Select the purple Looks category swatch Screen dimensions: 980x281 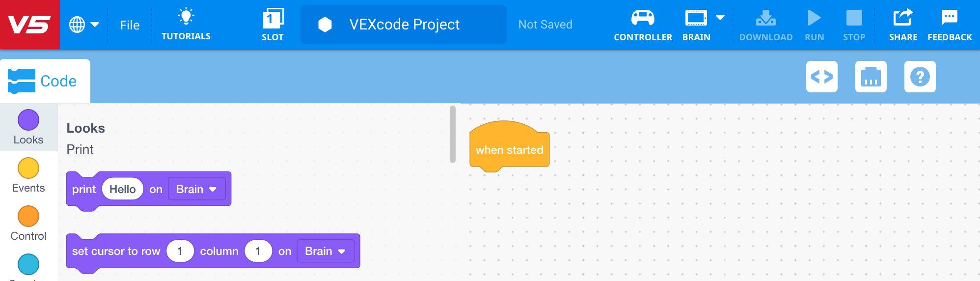(28, 120)
